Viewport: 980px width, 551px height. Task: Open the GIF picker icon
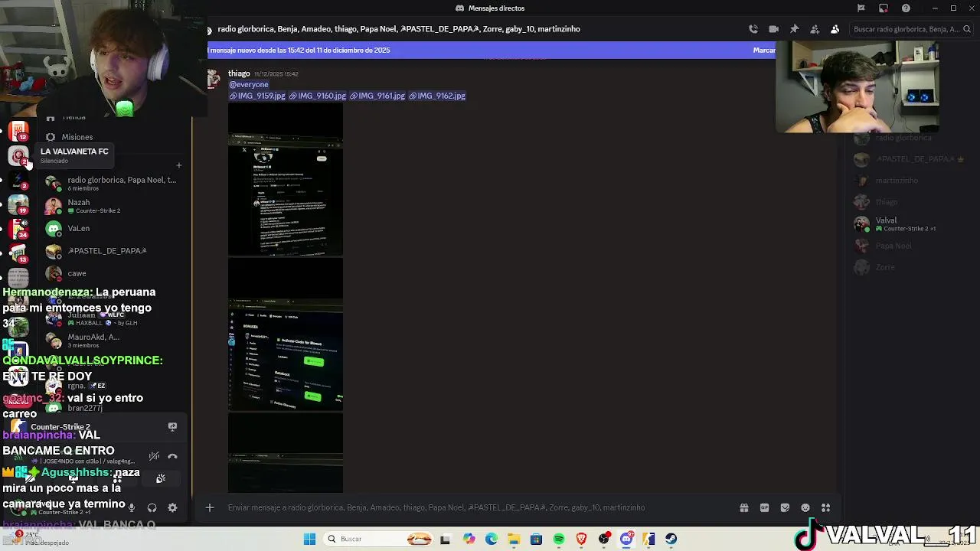(764, 507)
